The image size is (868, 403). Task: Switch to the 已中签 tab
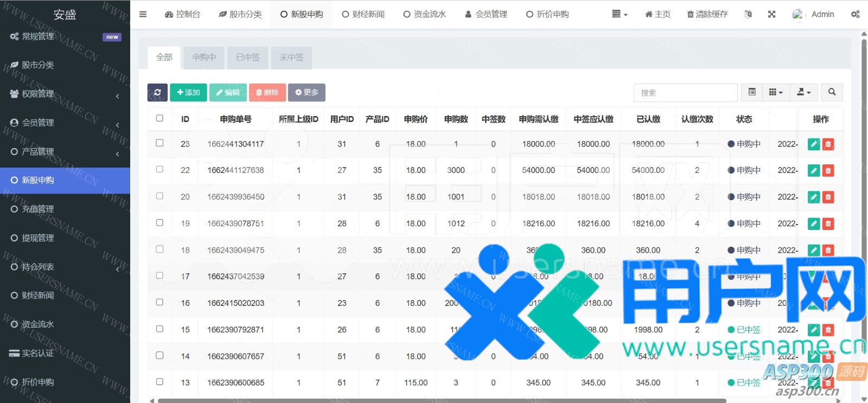tap(248, 57)
